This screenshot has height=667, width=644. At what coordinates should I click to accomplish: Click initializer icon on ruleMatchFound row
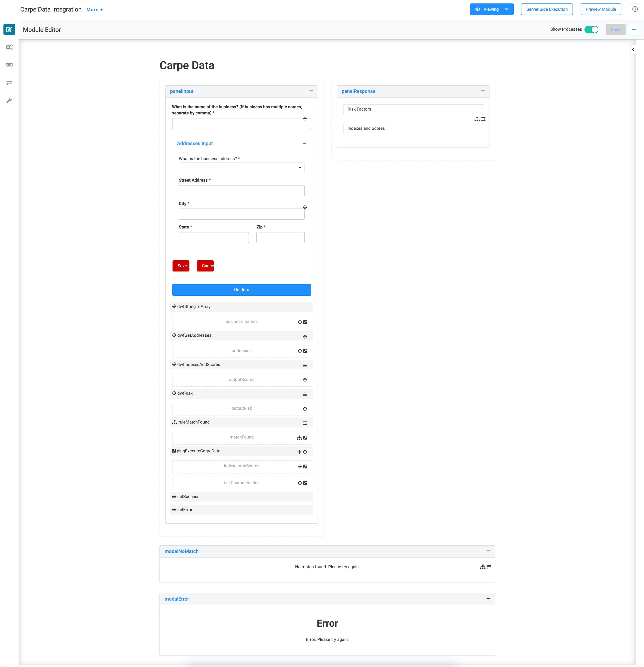click(305, 423)
